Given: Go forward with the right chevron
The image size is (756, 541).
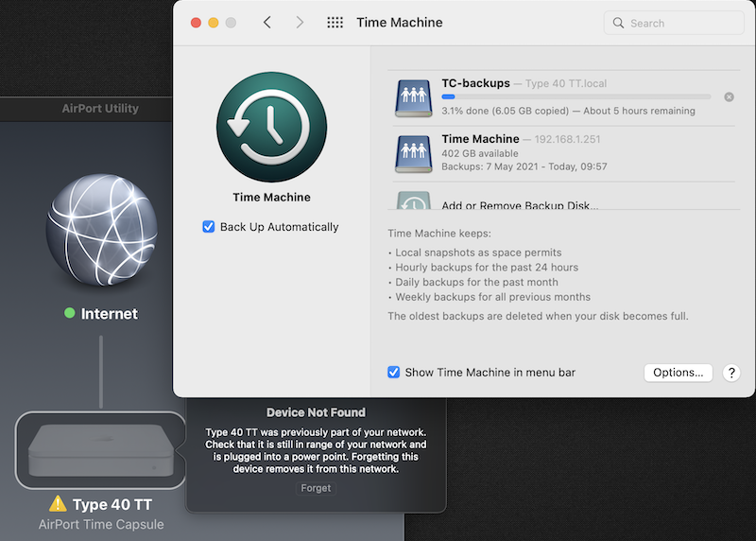Looking at the screenshot, I should (x=300, y=22).
